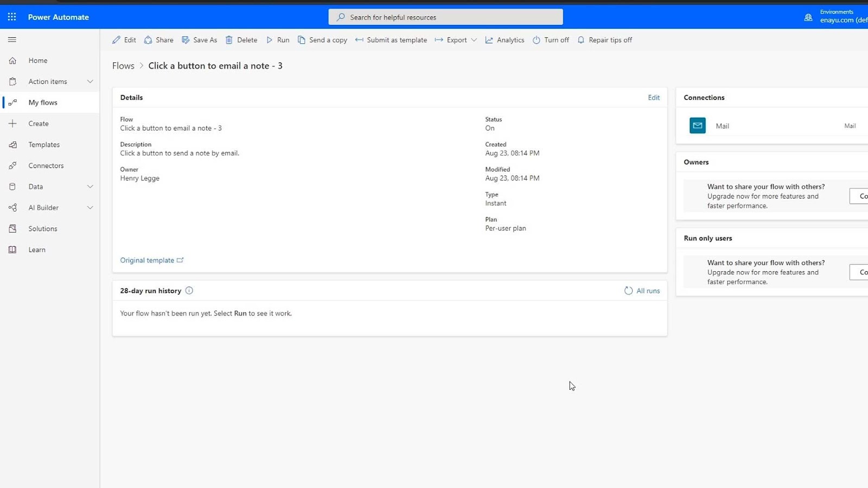Navigate to Flows breadcrumb link
This screenshot has width=868, height=488.
tap(123, 66)
